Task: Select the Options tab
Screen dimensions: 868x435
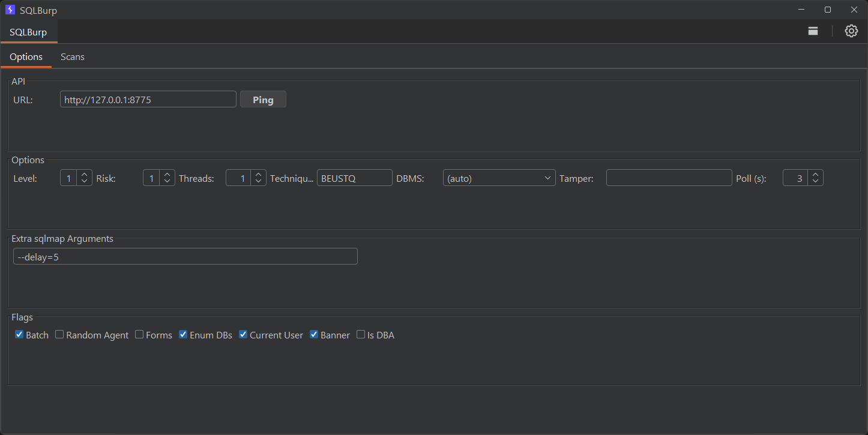Action: tap(26, 57)
